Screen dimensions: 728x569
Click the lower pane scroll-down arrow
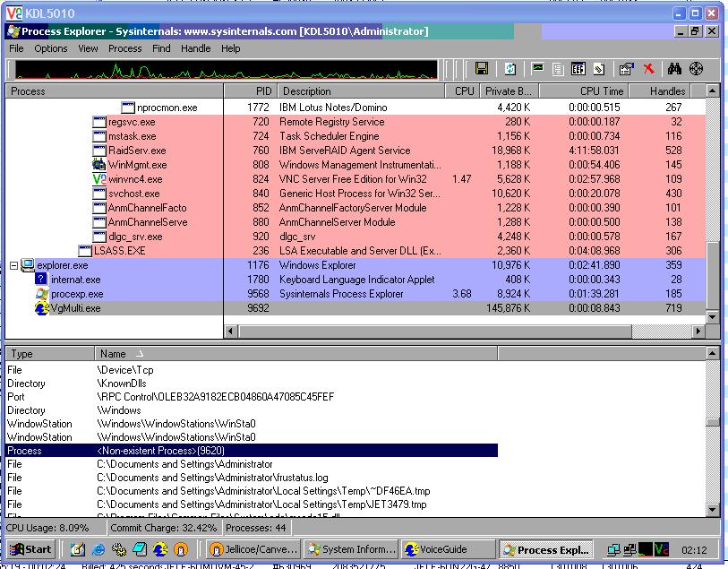[x=712, y=510]
